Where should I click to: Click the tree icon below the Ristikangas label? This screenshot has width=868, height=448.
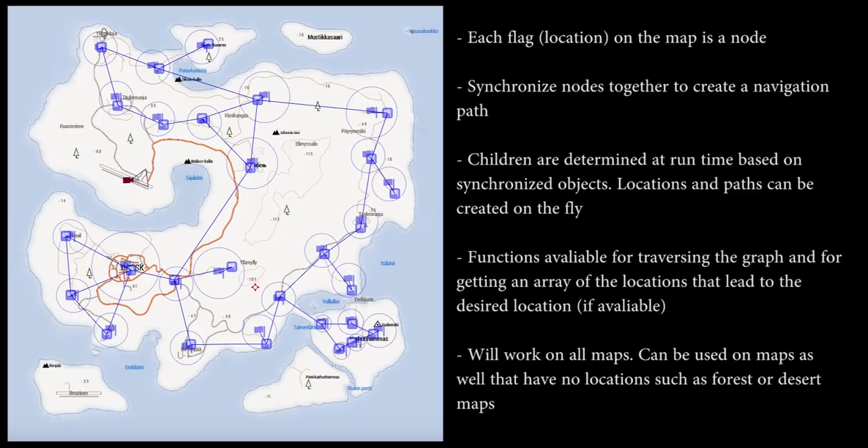pos(229,132)
